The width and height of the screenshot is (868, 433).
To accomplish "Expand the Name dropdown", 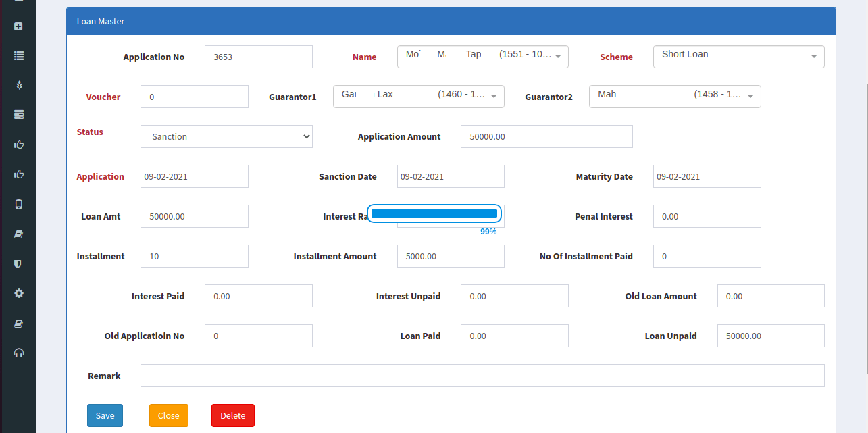I will (x=482, y=57).
